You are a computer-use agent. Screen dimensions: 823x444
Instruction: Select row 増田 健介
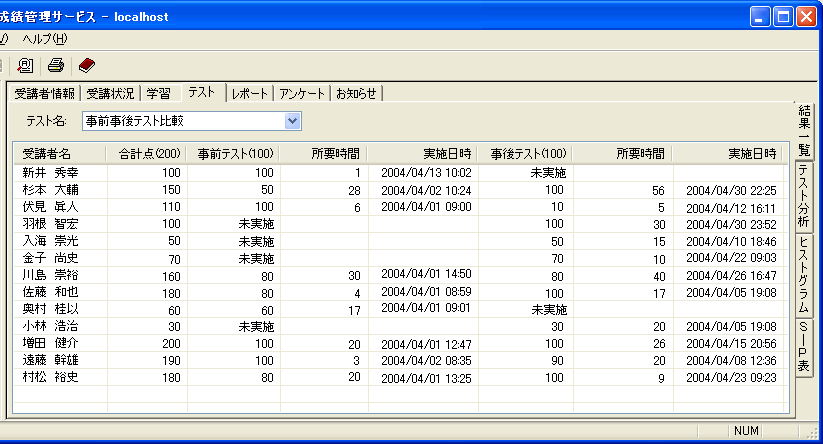401,343
